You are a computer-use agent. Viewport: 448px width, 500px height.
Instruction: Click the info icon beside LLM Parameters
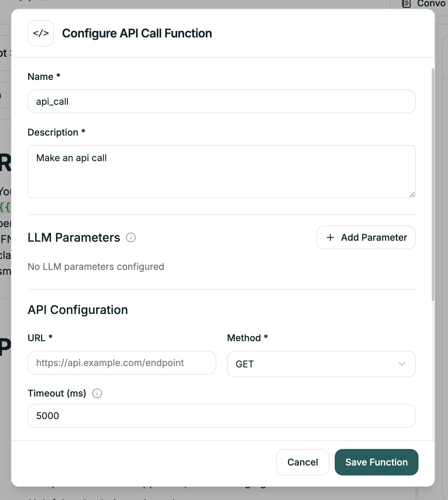(x=131, y=237)
